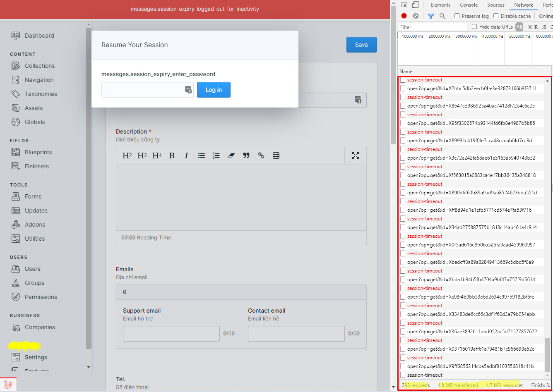Switch to Sources tab in DevTools

click(495, 5)
